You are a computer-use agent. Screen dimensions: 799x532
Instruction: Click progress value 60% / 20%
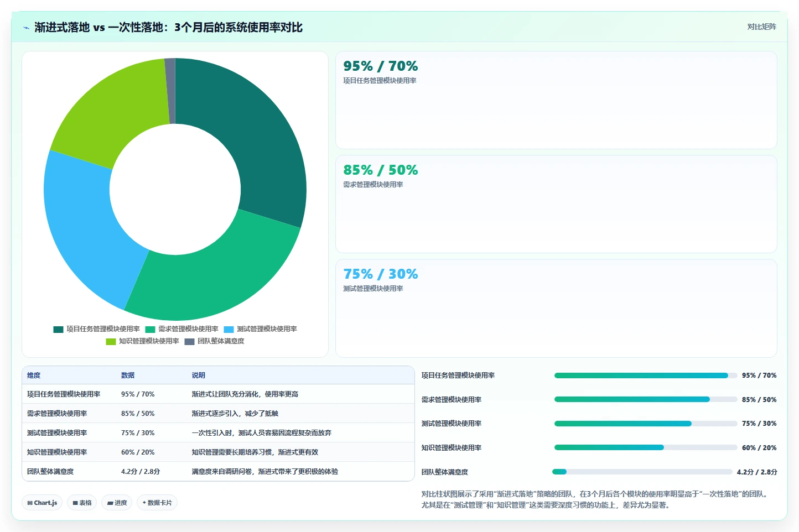tap(759, 448)
